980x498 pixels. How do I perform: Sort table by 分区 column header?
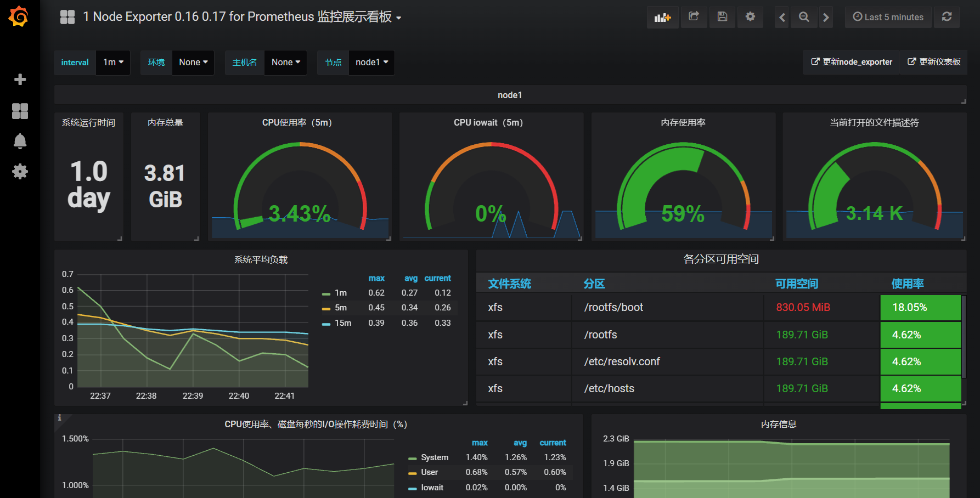(x=594, y=284)
